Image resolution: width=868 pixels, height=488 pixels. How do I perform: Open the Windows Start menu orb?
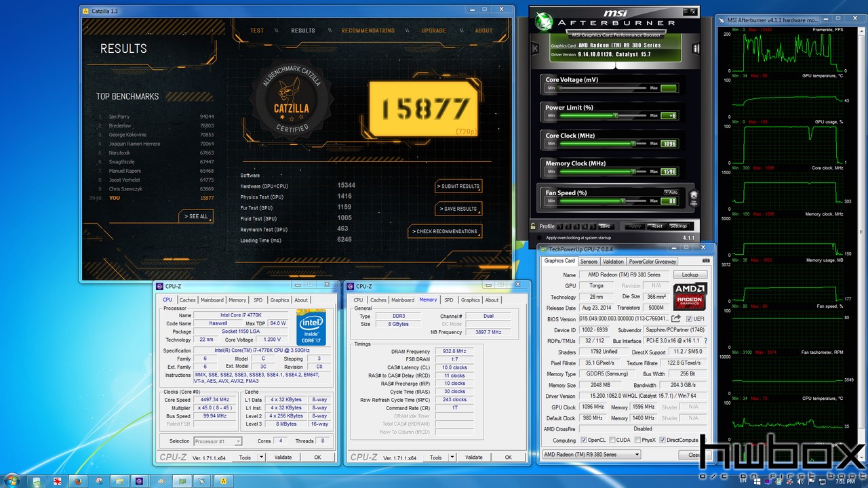pos(13,481)
